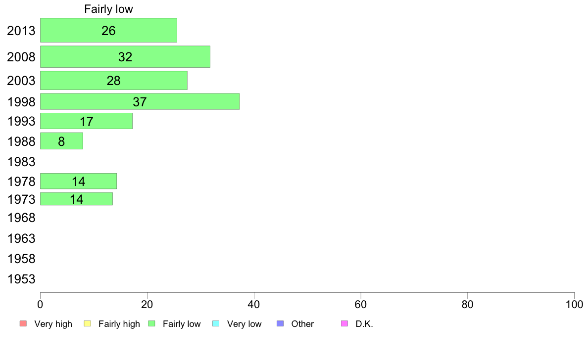Click the Fairly low green legend swatch
Viewport: 588px width, 364px height.
tap(151, 323)
